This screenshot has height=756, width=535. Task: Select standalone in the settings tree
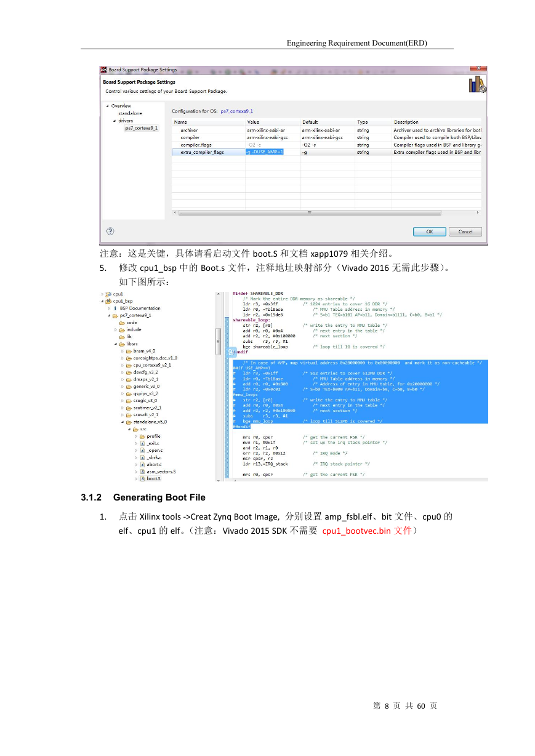click(x=130, y=113)
